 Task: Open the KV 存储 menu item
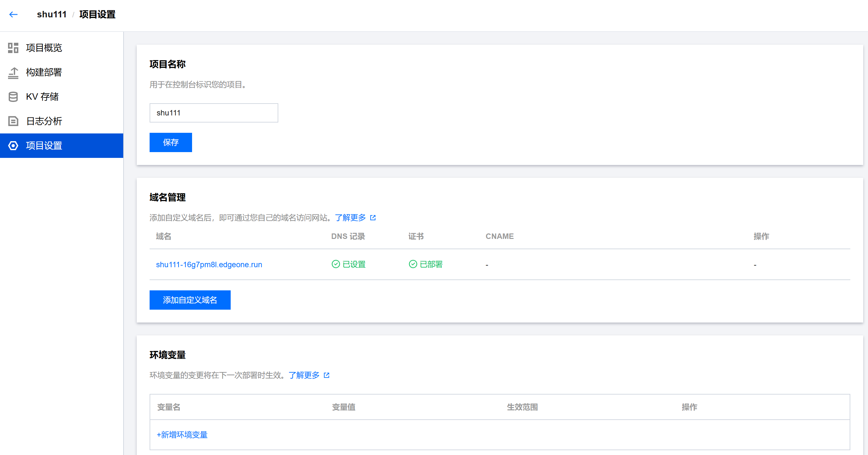tap(42, 97)
